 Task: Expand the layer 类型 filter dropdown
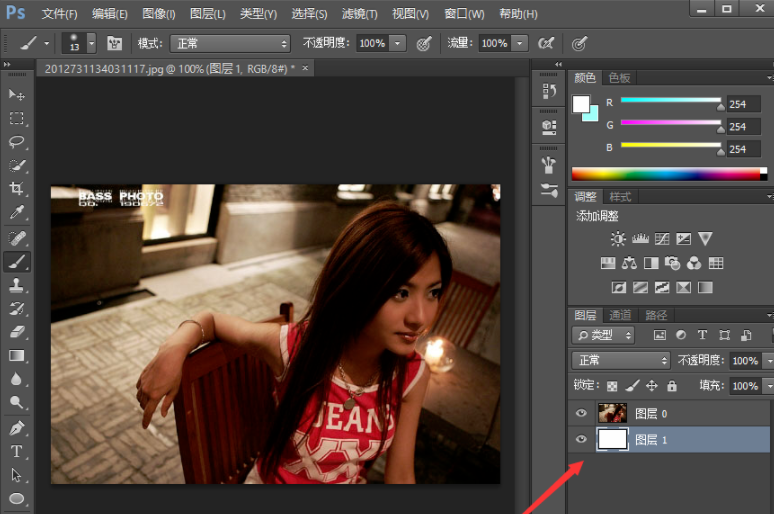(603, 335)
